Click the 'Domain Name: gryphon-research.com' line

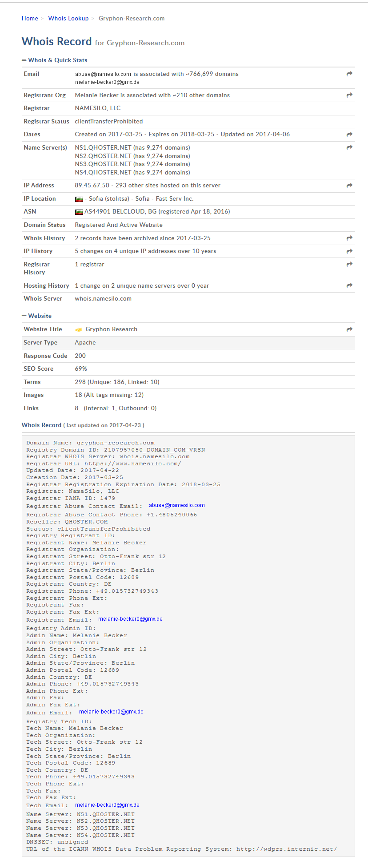point(90,443)
